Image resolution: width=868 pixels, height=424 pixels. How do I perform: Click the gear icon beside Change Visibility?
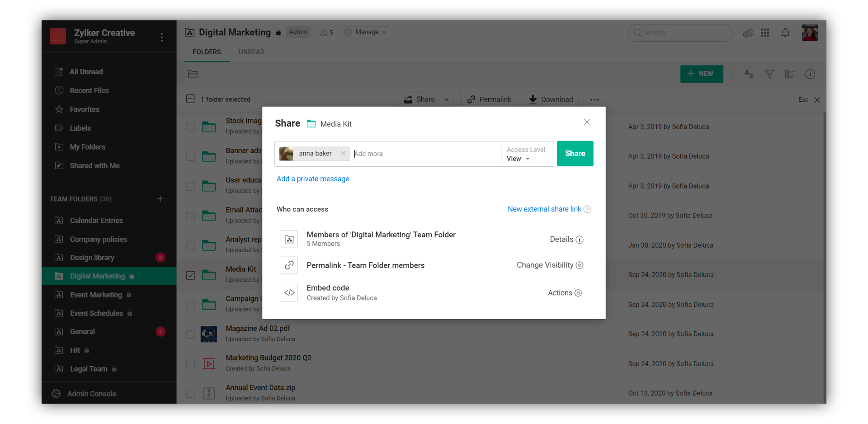580,265
